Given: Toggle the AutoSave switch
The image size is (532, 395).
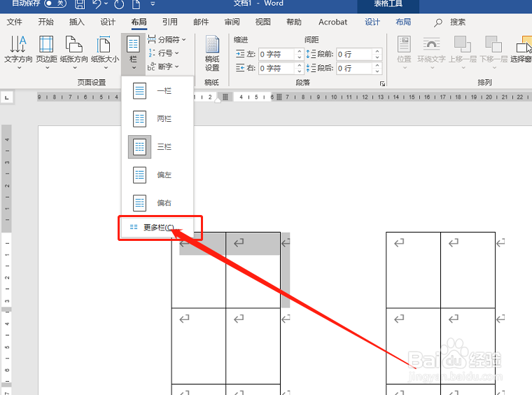Looking at the screenshot, I should [x=55, y=4].
